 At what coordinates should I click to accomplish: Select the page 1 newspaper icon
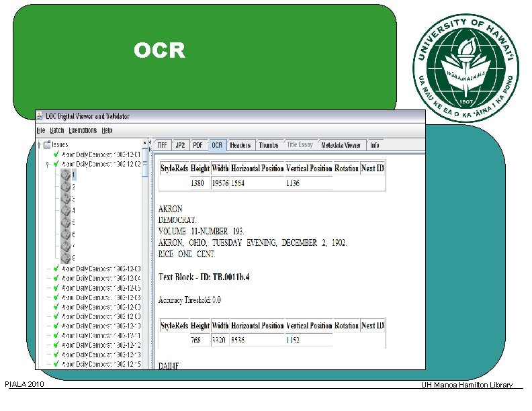pos(65,175)
